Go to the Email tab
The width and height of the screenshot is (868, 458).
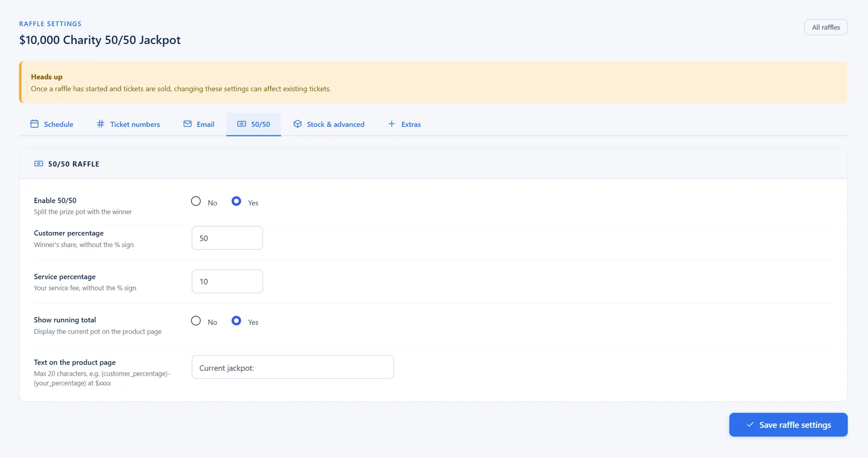(x=199, y=124)
